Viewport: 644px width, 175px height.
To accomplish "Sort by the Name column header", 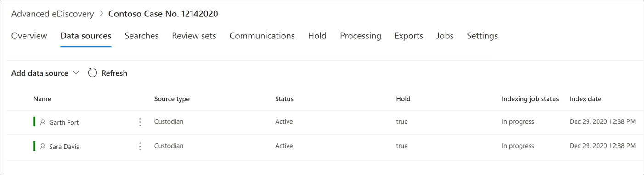I will (42, 99).
